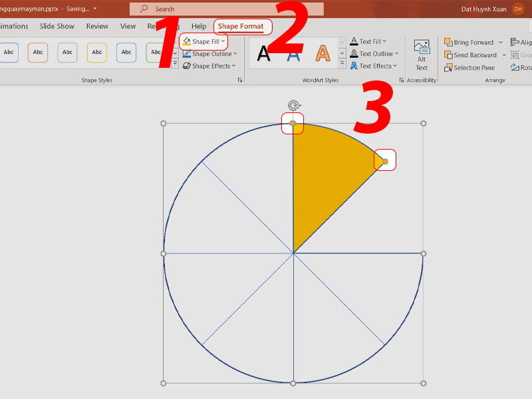Screen dimensions: 532x399
Task: Open the Text Outline menu
Action: (x=376, y=54)
